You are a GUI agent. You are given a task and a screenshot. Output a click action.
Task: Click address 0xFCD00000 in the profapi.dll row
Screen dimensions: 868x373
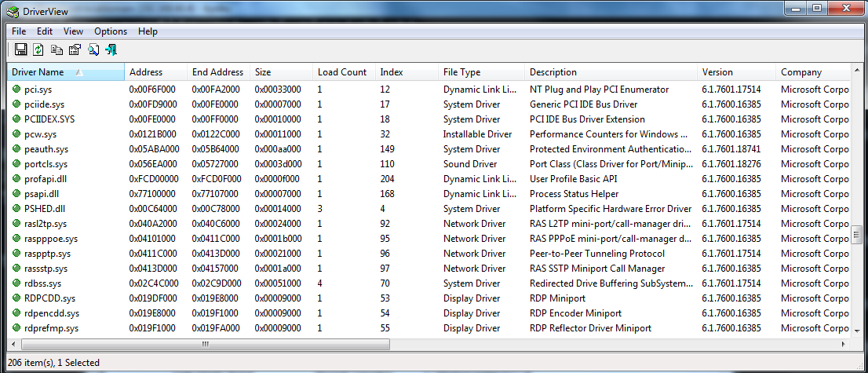154,179
